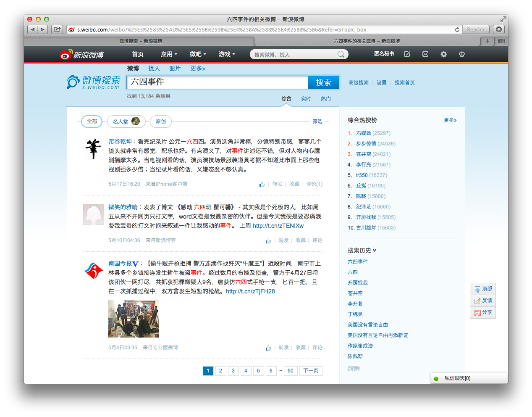Select the 图片 search category
The height and width of the screenshot is (417, 532).
(175, 69)
